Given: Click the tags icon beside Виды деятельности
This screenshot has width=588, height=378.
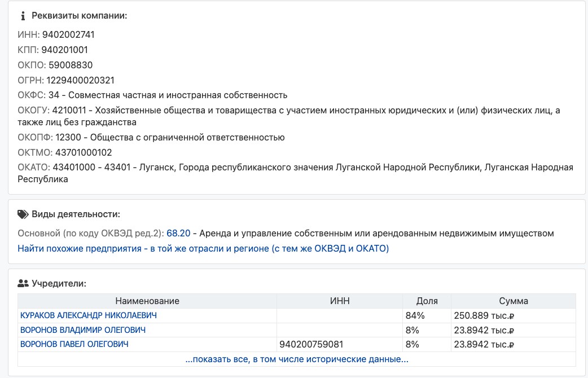Looking at the screenshot, I should click(23, 214).
